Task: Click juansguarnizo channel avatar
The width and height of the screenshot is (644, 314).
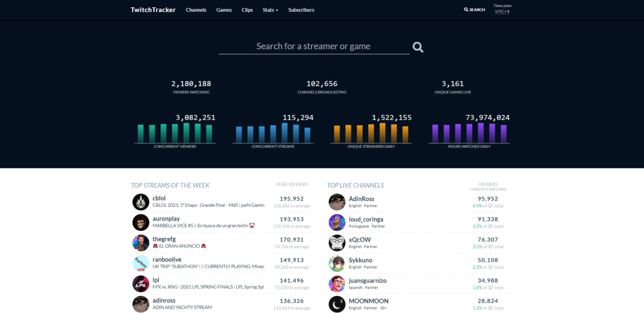Action: click(x=337, y=283)
